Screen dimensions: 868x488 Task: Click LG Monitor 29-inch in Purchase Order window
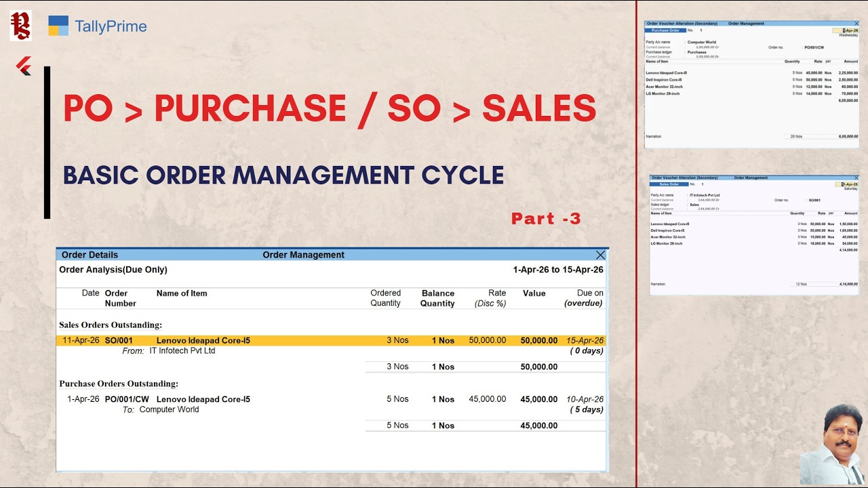(x=663, y=94)
